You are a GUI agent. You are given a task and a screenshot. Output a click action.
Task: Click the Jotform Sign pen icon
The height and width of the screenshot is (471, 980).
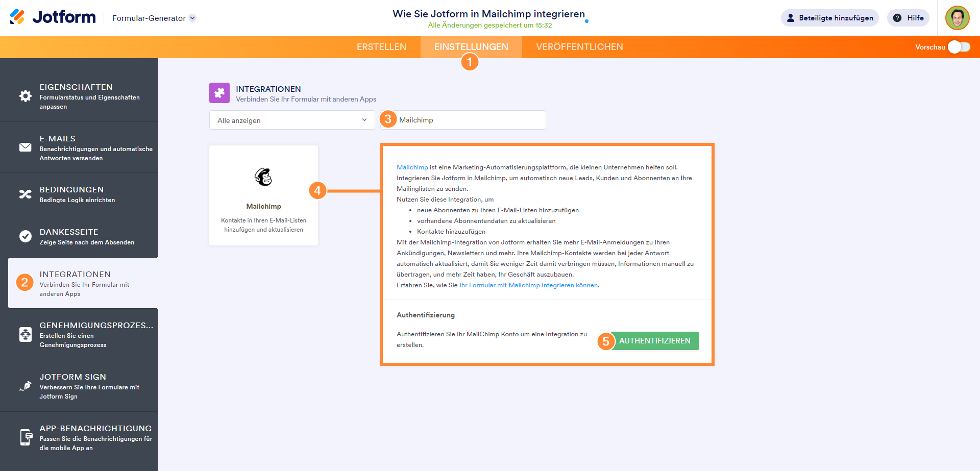point(26,386)
